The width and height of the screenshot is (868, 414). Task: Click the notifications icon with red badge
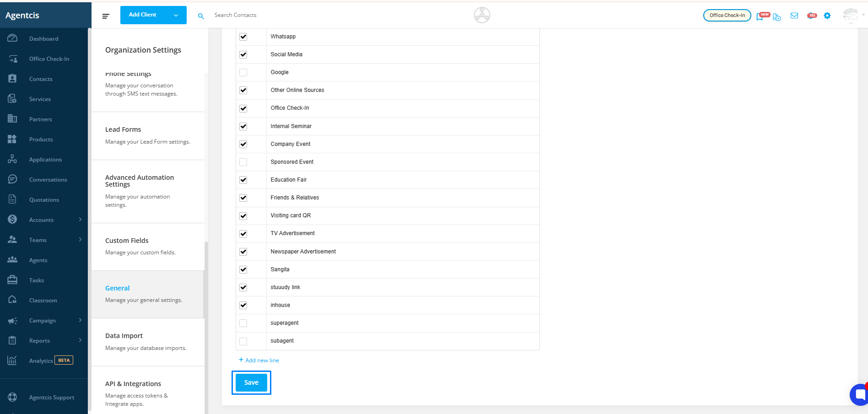coord(812,16)
